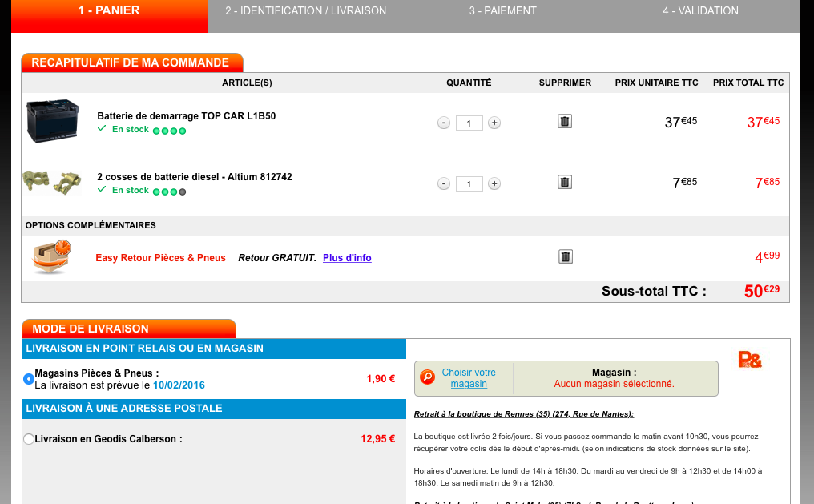Click the 12,95 € Geodis delivery price
The image size is (814, 504).
pos(378,439)
